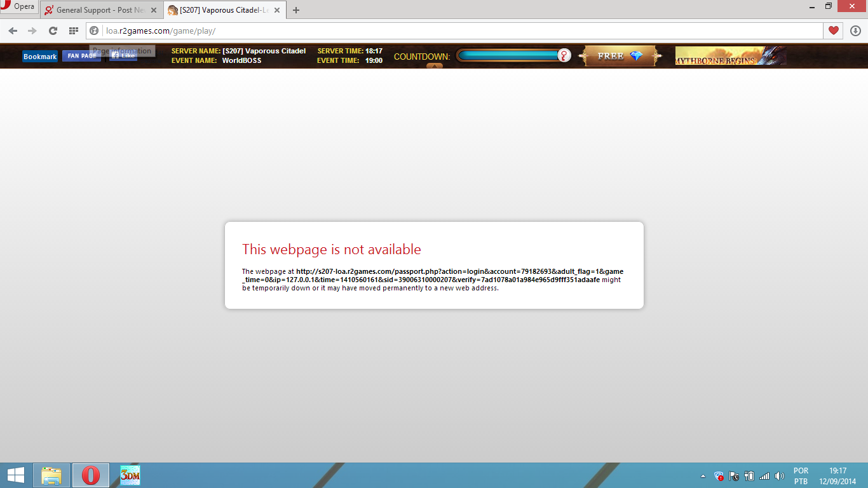868x488 pixels.
Task: Click the Bookmark button in game bar
Action: point(40,57)
